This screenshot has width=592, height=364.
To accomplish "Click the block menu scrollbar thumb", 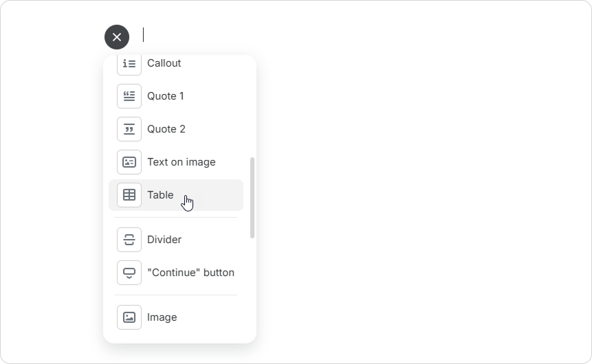I will click(252, 198).
